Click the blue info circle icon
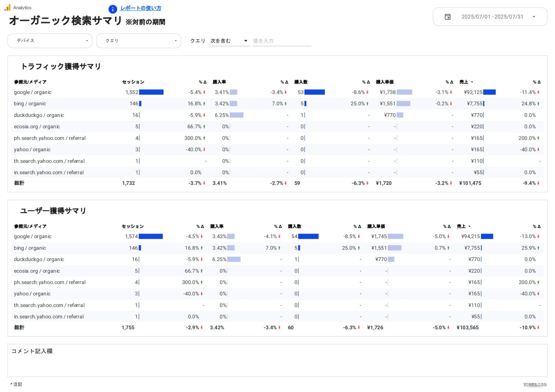Viewport: 555px width, 392px height. 113,9
